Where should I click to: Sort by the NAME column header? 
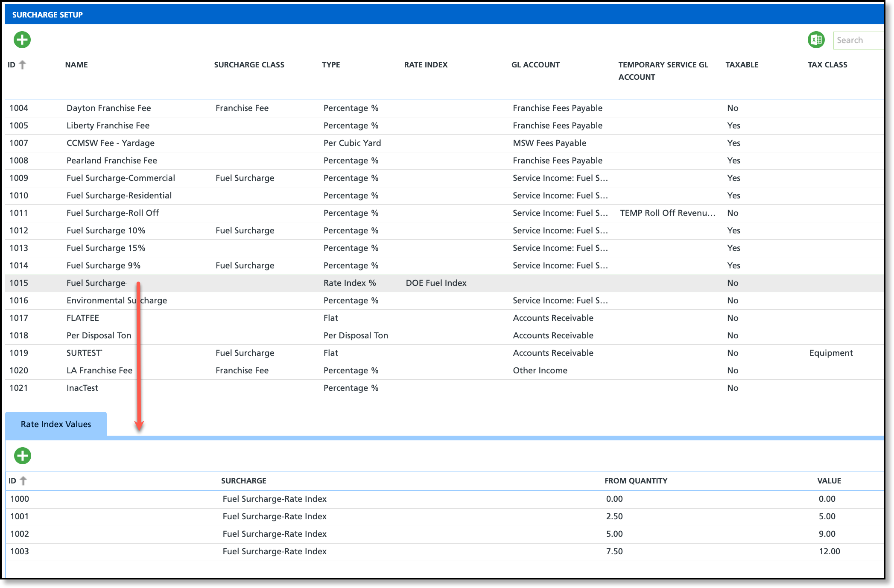76,65
